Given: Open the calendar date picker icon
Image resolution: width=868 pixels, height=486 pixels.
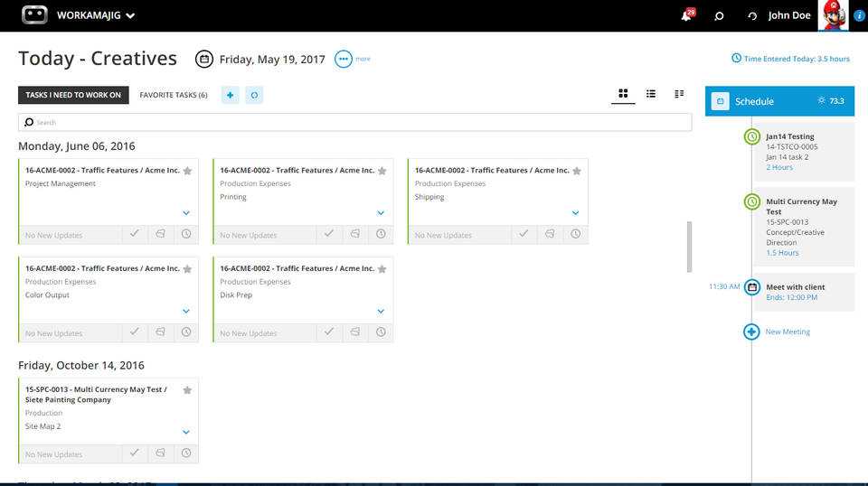Looking at the screenshot, I should coord(204,60).
